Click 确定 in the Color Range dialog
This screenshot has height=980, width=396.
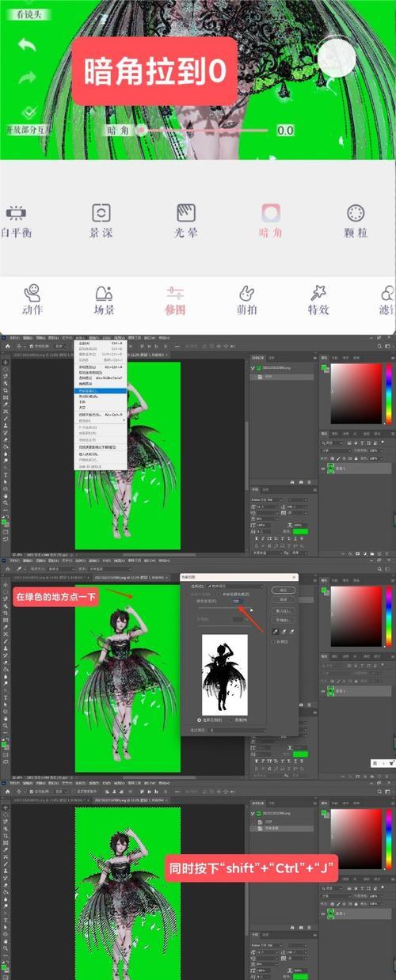(284, 590)
